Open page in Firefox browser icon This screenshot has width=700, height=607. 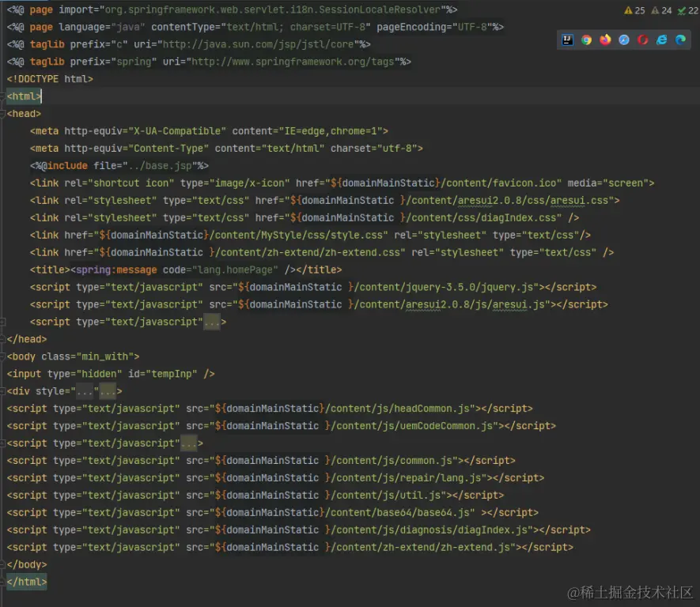click(x=605, y=40)
